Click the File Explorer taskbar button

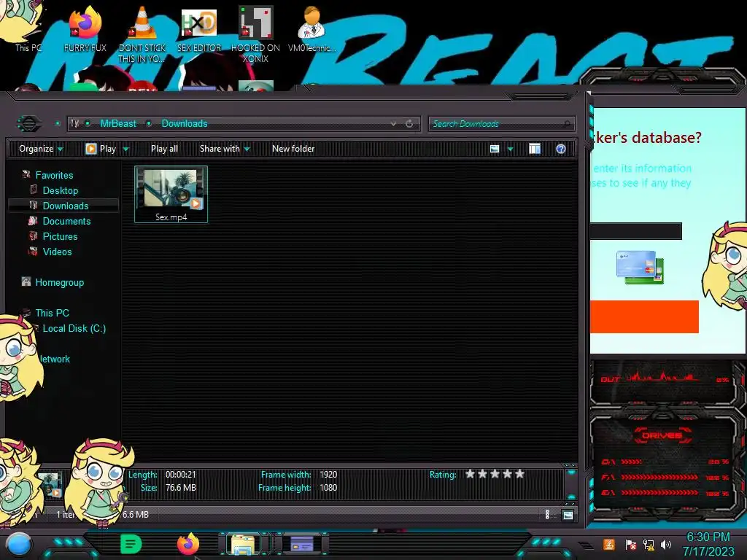tap(244, 544)
